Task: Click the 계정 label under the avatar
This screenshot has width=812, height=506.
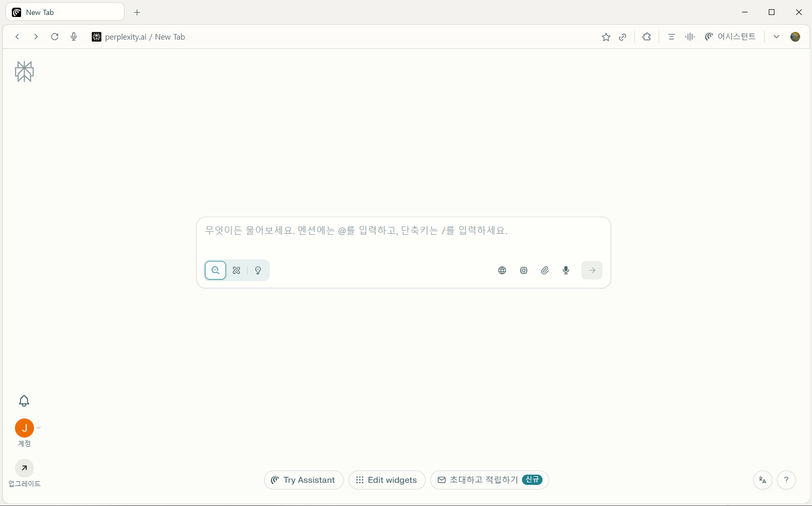Action: pyautogui.click(x=24, y=444)
